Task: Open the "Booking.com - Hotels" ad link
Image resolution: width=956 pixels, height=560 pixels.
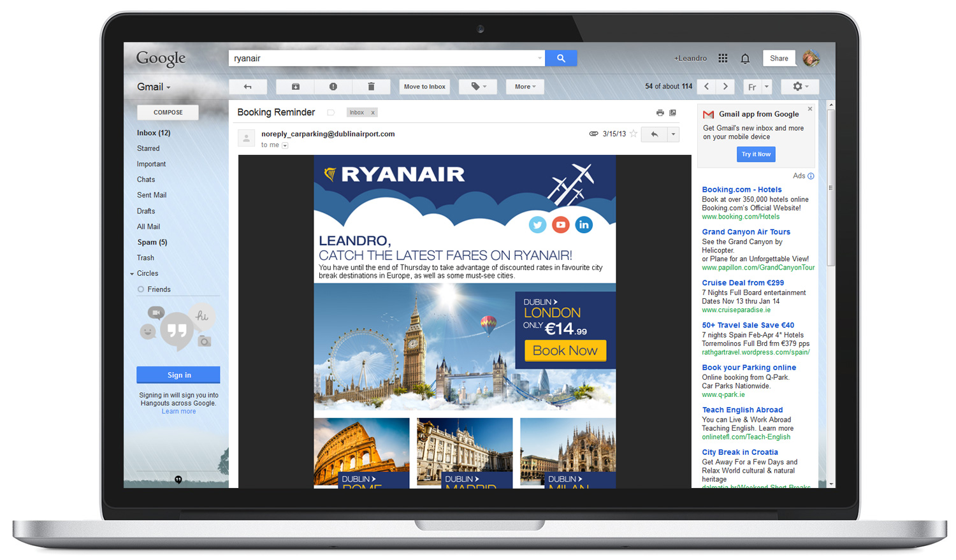Action: (x=742, y=189)
